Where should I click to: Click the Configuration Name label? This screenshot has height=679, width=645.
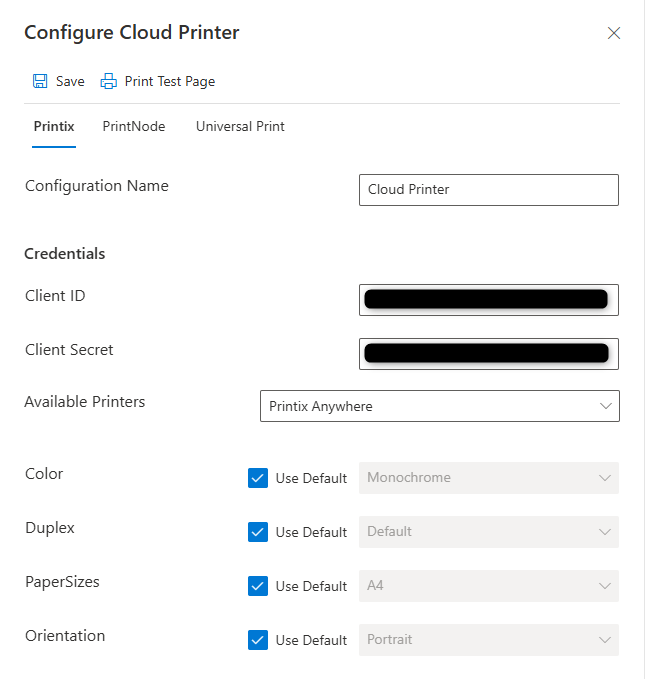pyautogui.click(x=97, y=186)
